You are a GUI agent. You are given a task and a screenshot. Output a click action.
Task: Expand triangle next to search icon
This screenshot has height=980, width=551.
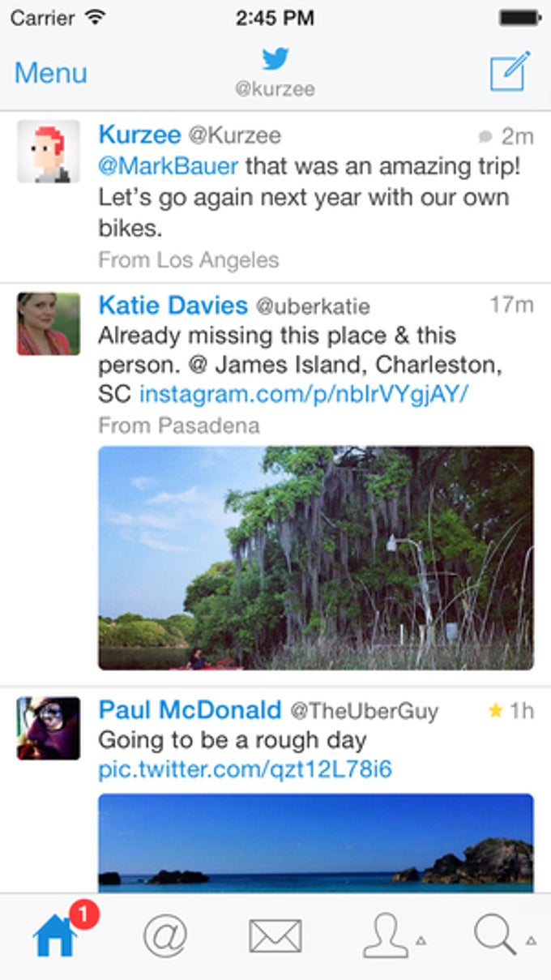click(531, 941)
